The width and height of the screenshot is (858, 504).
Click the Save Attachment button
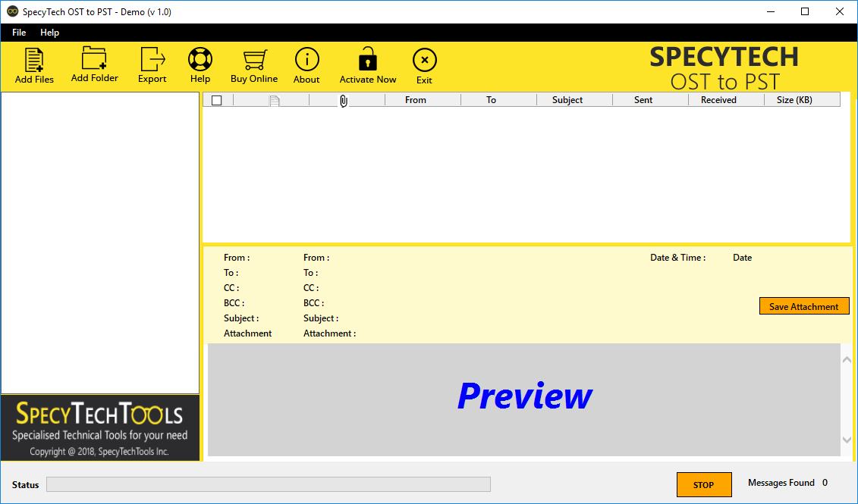coord(804,306)
